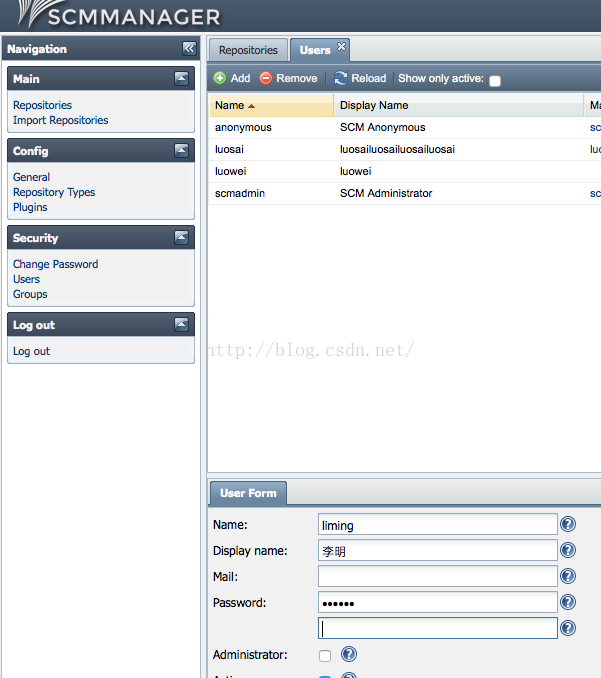The height and width of the screenshot is (678, 601).
Task: Collapse the Log out section
Action: pos(182,324)
